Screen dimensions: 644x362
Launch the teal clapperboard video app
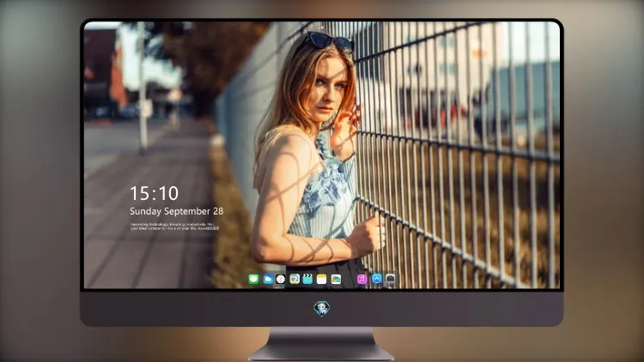click(307, 279)
